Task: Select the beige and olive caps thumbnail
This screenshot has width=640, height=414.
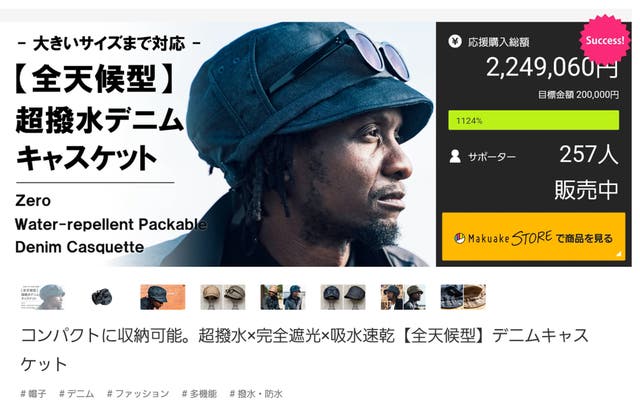Action: coord(223,297)
